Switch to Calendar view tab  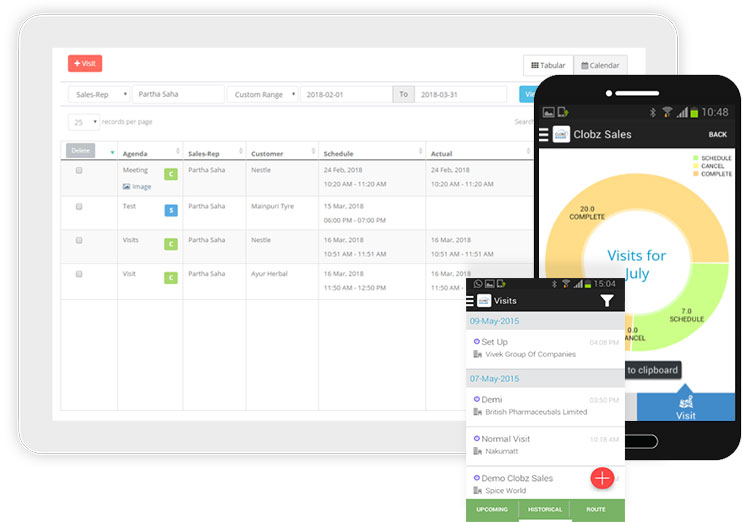point(600,65)
